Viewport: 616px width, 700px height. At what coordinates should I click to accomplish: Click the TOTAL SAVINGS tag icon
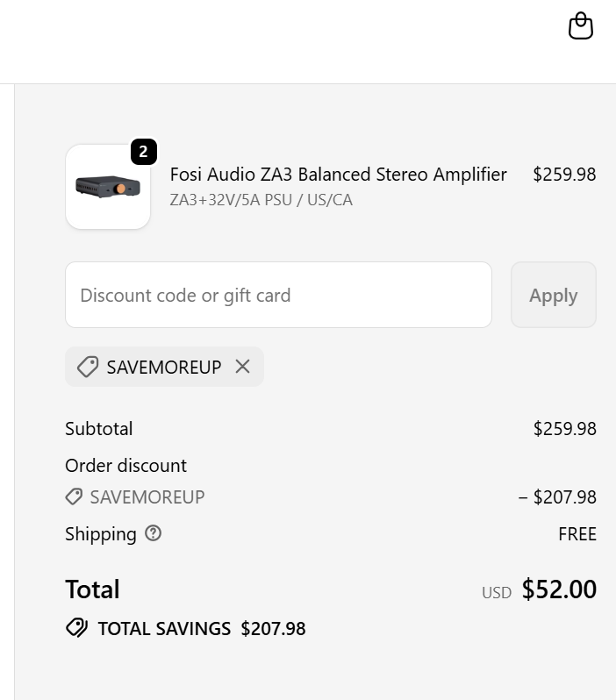point(76,628)
